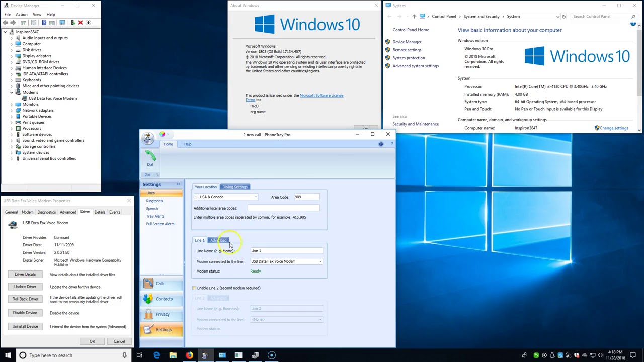Screen dimensions: 644x362
Task: Open the Dial group launcher arrow
Action: click(157, 174)
